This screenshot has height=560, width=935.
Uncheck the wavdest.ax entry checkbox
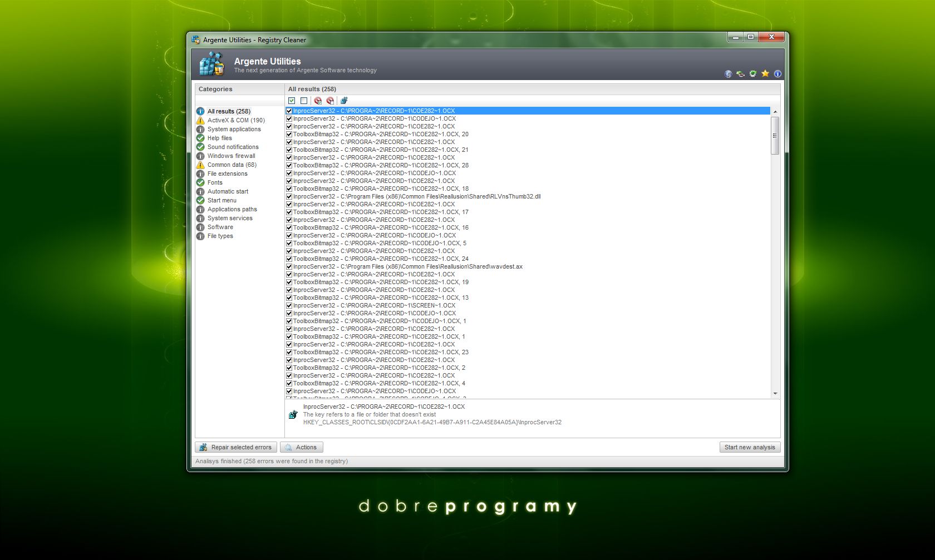point(289,266)
